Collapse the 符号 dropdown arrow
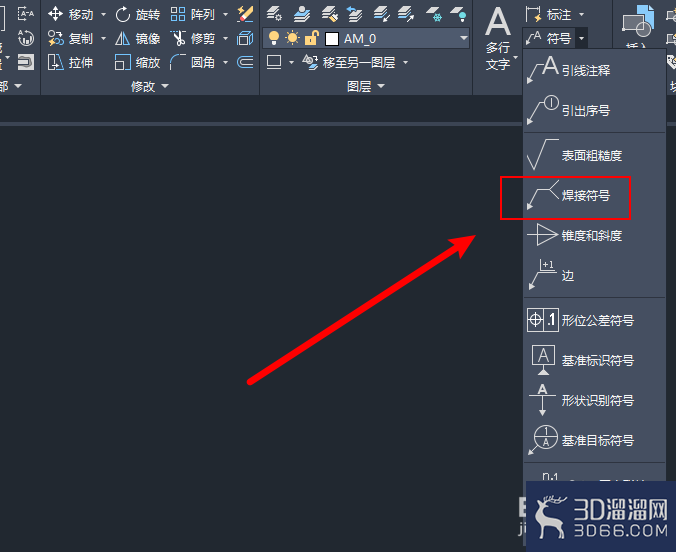Viewport: 676px width, 552px height. point(582,39)
